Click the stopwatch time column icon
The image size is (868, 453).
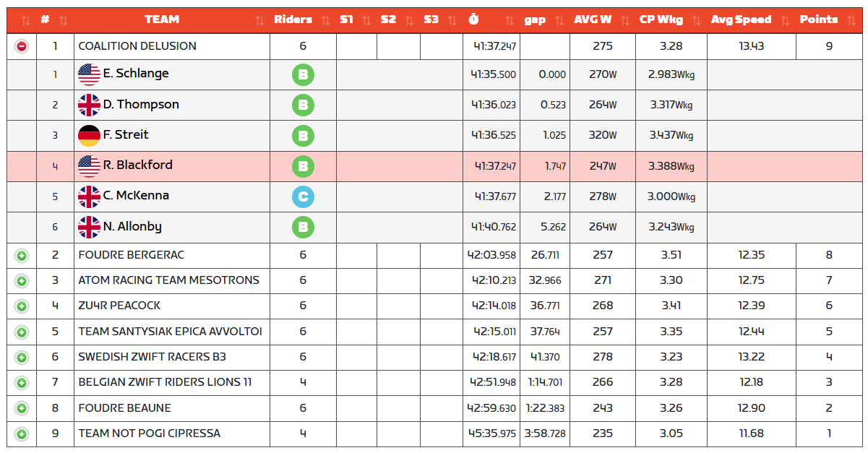tap(473, 20)
